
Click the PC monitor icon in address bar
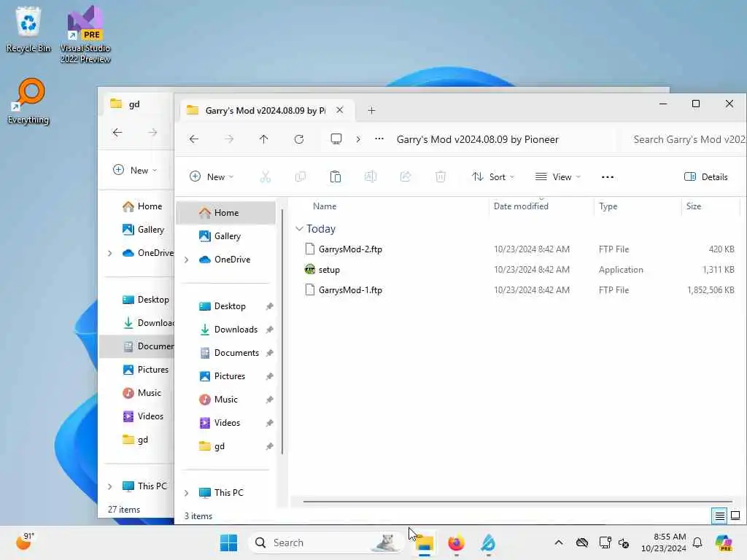click(x=336, y=139)
